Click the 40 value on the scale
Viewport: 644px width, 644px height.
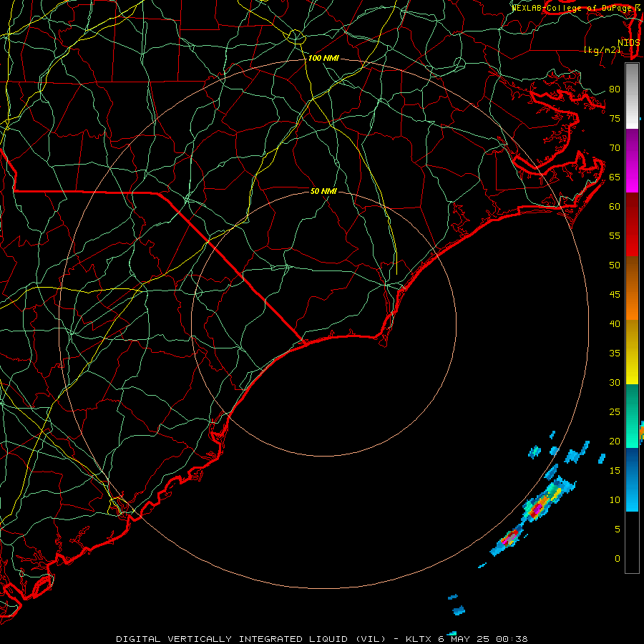pos(615,323)
